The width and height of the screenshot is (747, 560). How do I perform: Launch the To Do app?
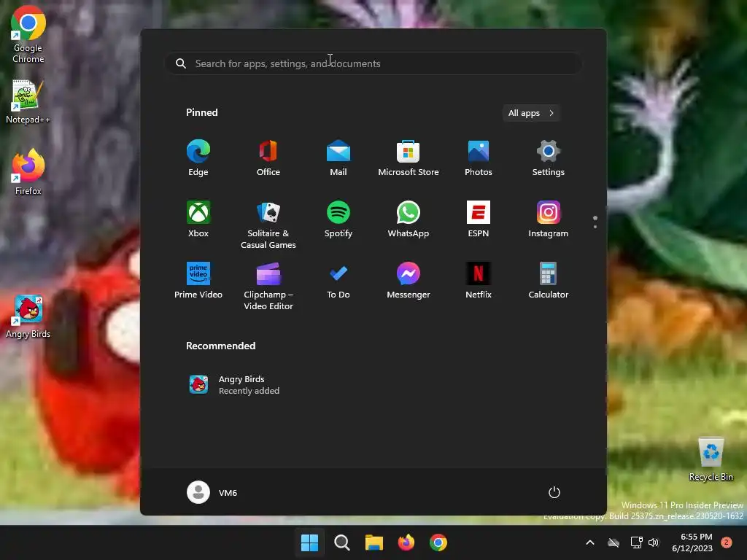[x=338, y=281]
